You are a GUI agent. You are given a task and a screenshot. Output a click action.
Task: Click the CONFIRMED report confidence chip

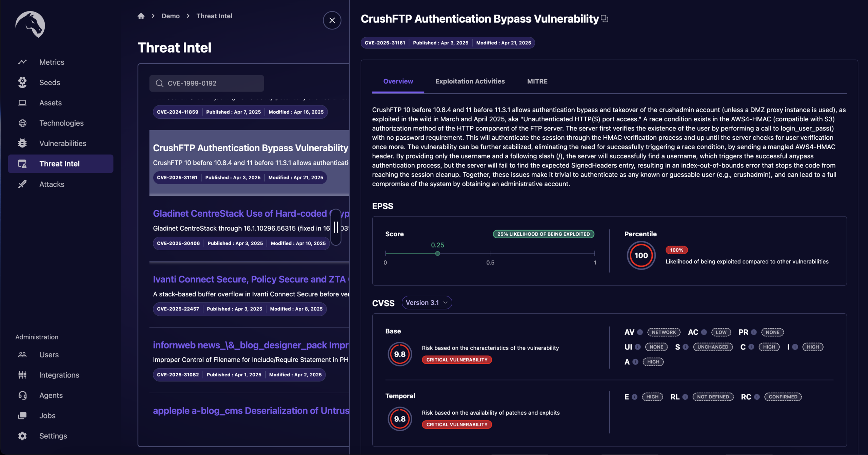click(x=783, y=397)
